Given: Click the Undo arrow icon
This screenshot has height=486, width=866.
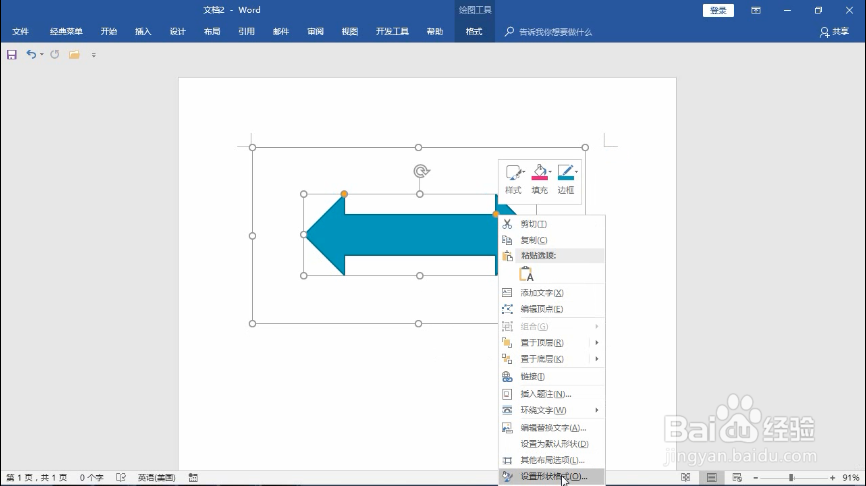Looking at the screenshot, I should (31, 55).
